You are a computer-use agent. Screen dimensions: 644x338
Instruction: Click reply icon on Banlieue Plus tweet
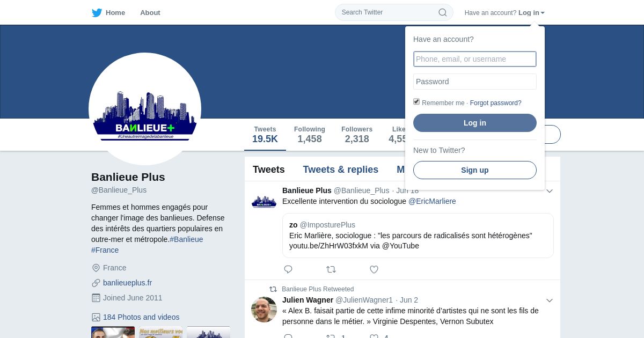pos(288,269)
